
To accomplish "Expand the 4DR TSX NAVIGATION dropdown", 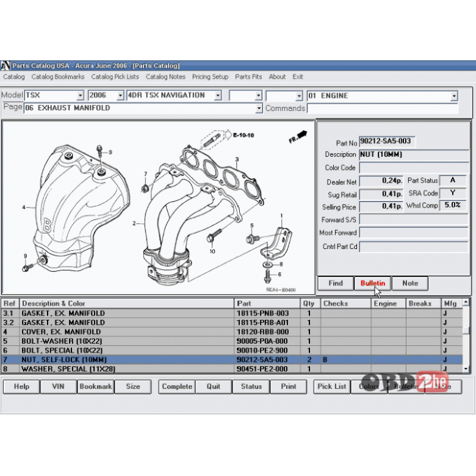I will tap(218, 96).
